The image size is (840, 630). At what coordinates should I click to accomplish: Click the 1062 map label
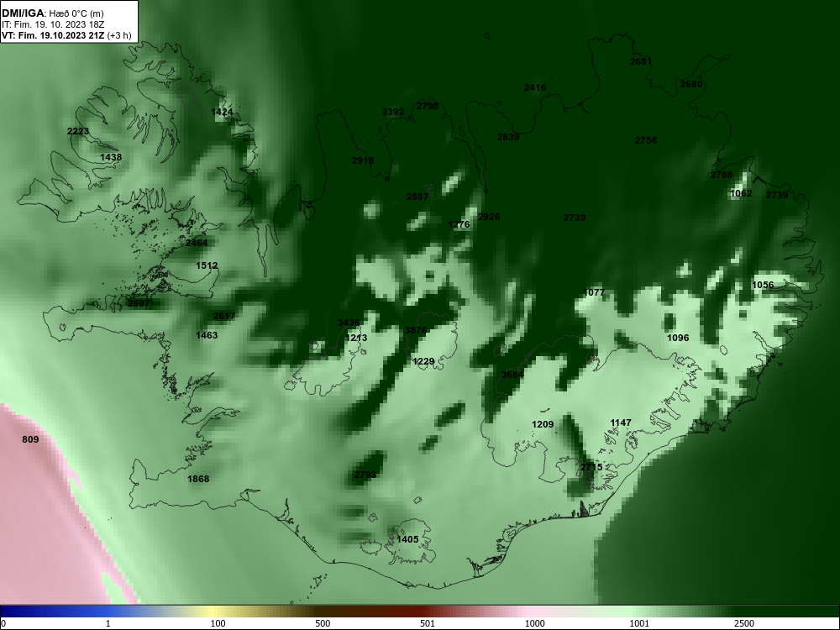742,193
